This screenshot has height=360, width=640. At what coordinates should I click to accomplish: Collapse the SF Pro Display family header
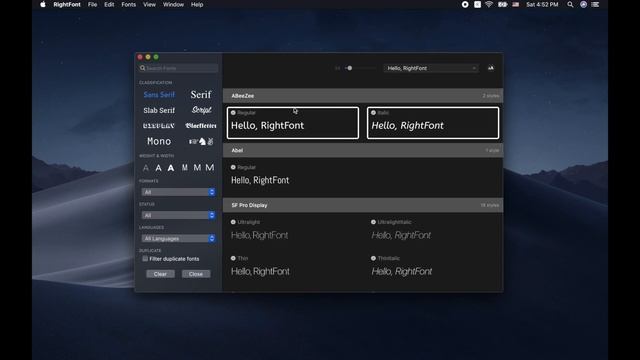tap(363, 205)
